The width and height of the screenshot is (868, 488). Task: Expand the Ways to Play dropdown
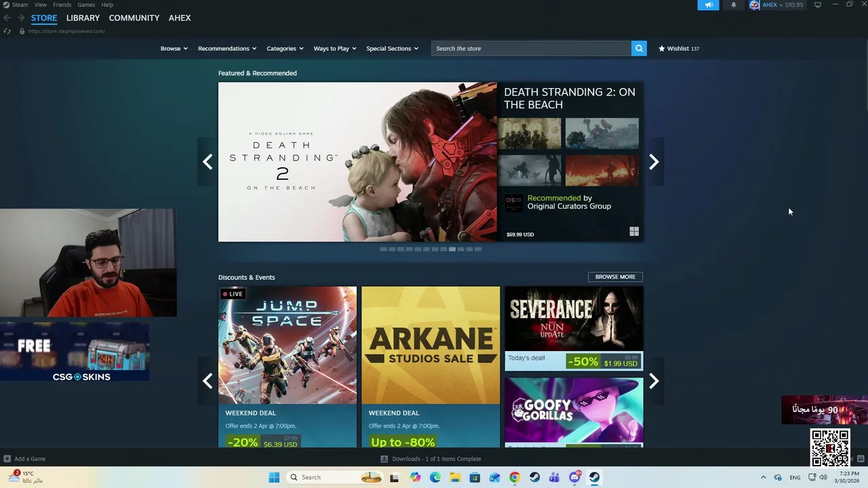tap(335, 48)
